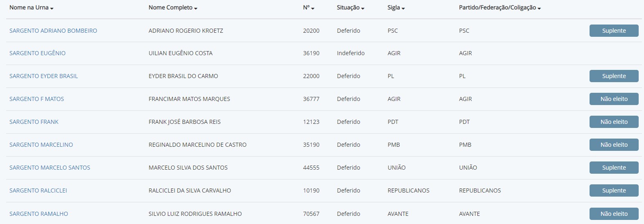Open SARGENTO FRANK candidate link
Image resolution: width=644 pixels, height=224 pixels.
point(34,122)
